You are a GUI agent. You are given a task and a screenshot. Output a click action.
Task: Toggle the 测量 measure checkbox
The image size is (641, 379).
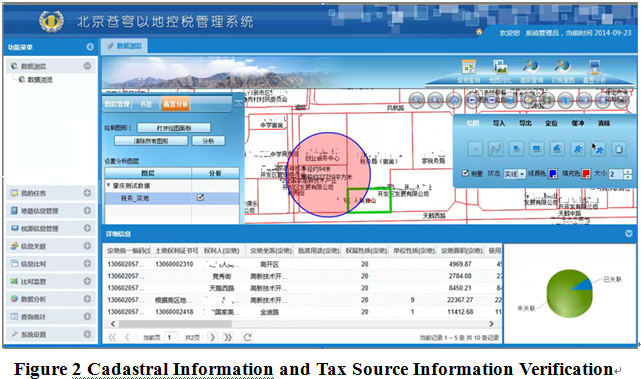tap(465, 173)
